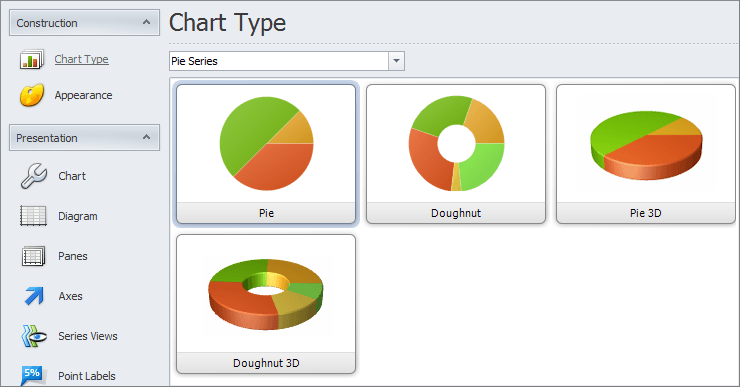The height and width of the screenshot is (387, 740).
Task: Pick the Pie 3D chart type
Action: coord(646,154)
